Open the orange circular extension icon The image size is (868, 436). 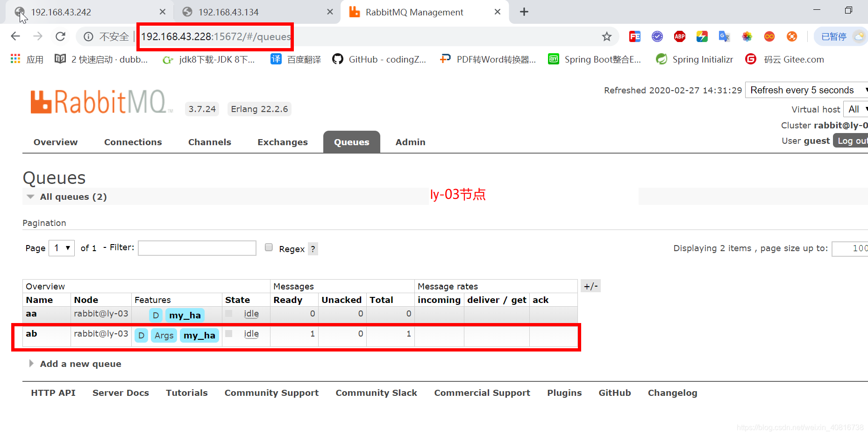pos(792,36)
